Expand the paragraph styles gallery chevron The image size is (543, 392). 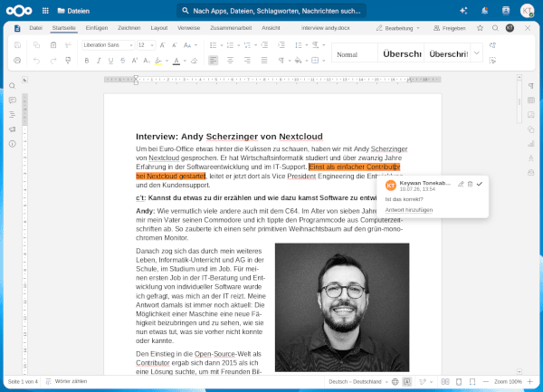coord(477,53)
